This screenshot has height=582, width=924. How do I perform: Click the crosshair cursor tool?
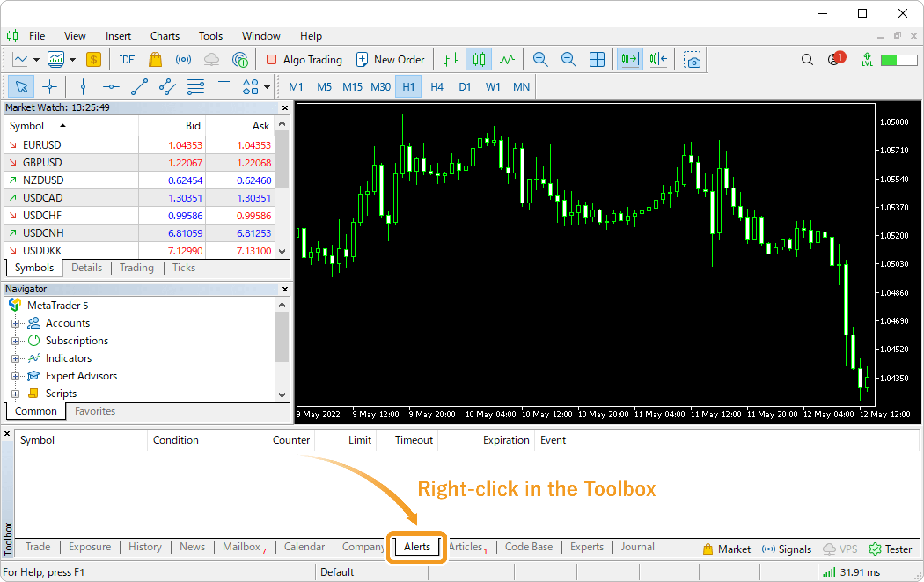49,87
